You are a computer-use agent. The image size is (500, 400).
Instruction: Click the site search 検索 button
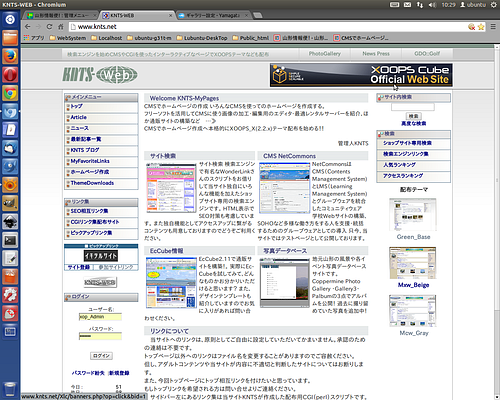(413, 116)
